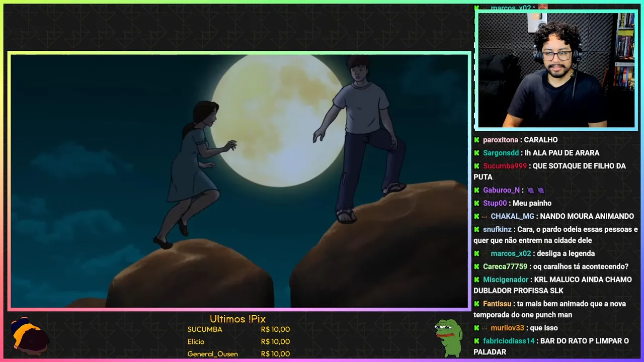The image size is (644, 362).
Task: Click the Kick badge beside snufkinz
Action: (x=476, y=229)
